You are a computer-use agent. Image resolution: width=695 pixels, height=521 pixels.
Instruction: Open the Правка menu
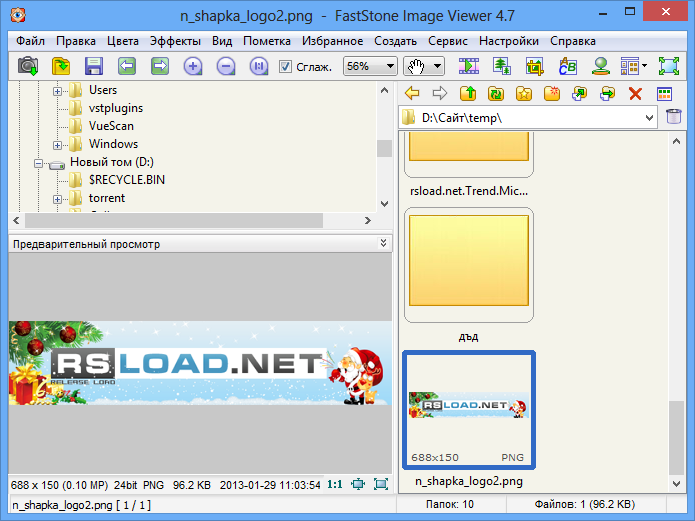click(76, 41)
